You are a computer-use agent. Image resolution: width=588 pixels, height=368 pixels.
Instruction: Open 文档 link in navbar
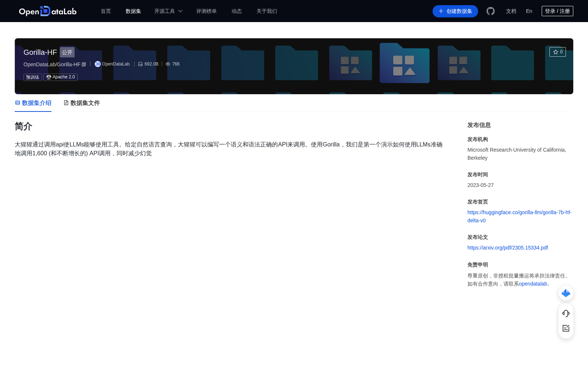(x=511, y=11)
